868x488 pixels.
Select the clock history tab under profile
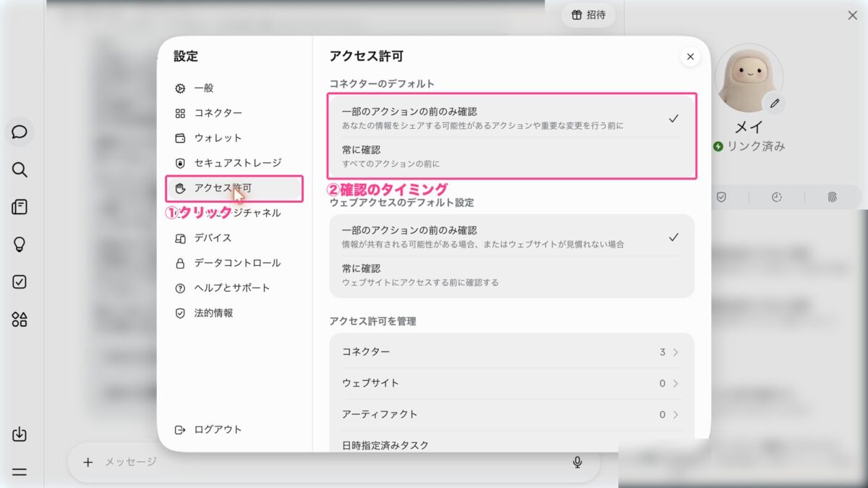[776, 197]
